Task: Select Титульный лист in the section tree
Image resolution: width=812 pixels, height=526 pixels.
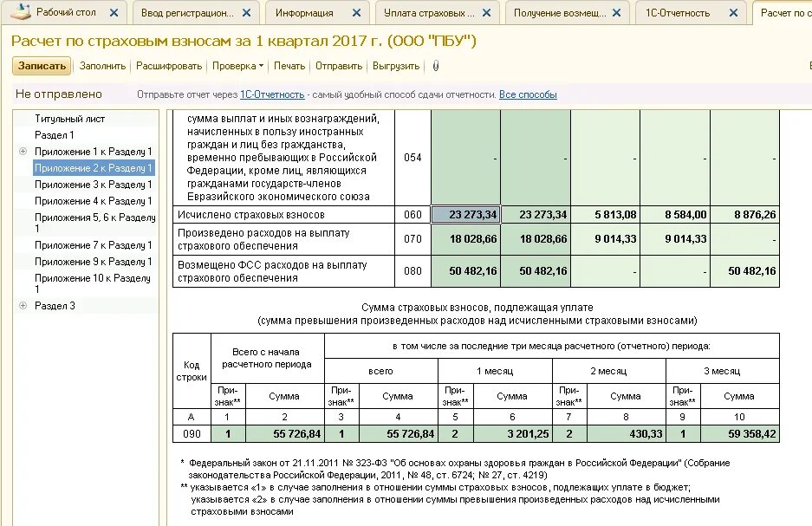Action: point(69,119)
